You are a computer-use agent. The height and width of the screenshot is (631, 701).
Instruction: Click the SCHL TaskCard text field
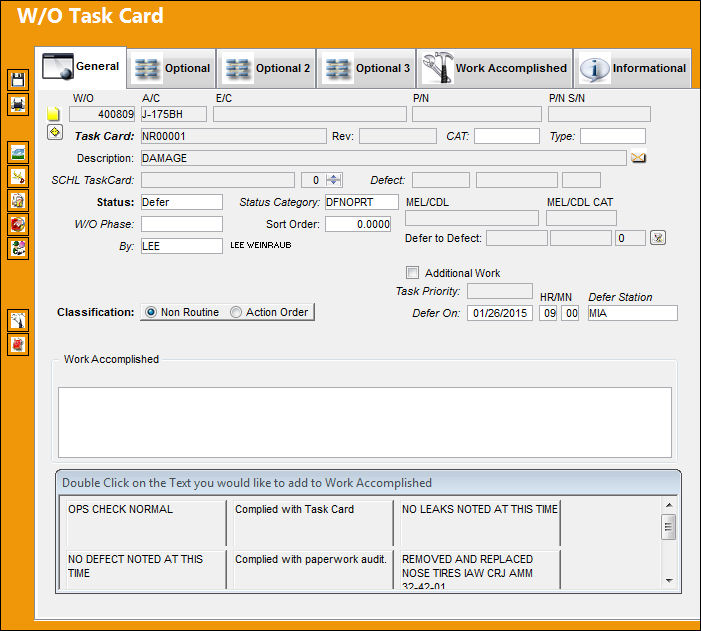point(218,180)
